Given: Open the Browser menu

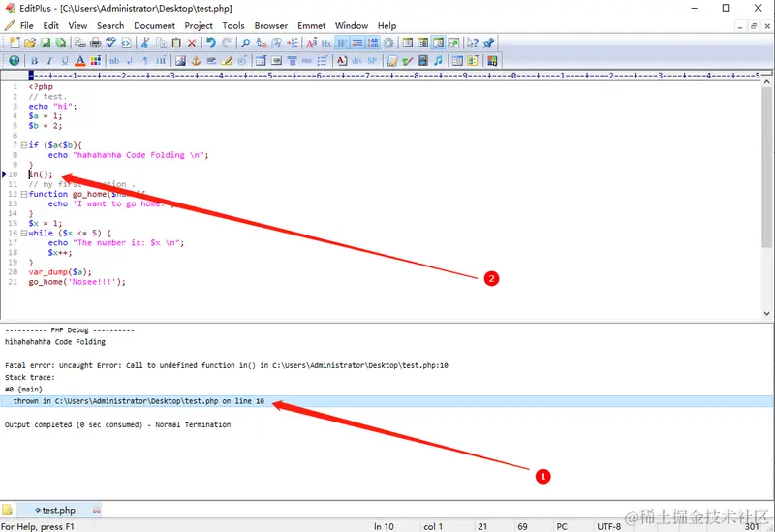Looking at the screenshot, I should point(271,26).
